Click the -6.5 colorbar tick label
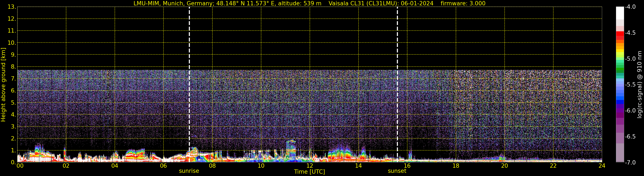Image resolution: width=644 pixels, height=176 pixels. pyautogui.click(x=630, y=137)
